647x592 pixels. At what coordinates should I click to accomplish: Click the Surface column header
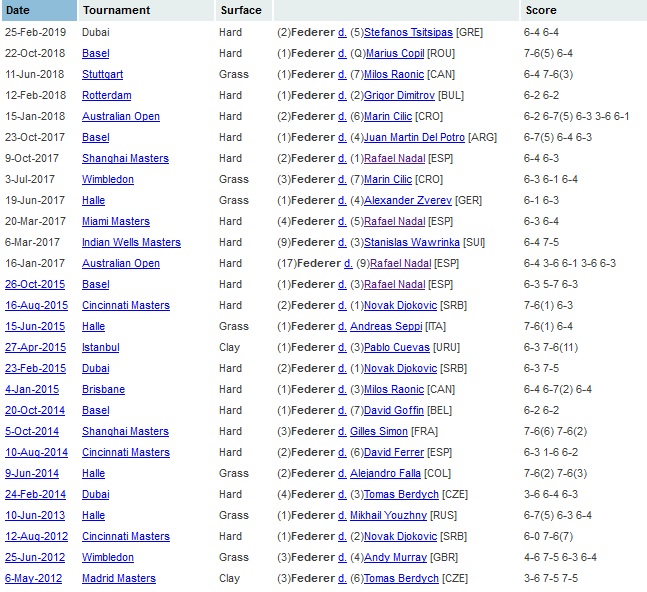[240, 10]
